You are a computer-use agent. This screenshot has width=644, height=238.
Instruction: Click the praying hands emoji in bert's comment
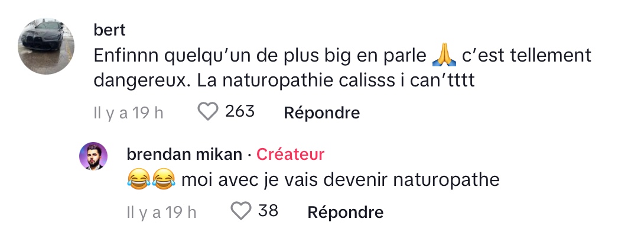click(445, 55)
